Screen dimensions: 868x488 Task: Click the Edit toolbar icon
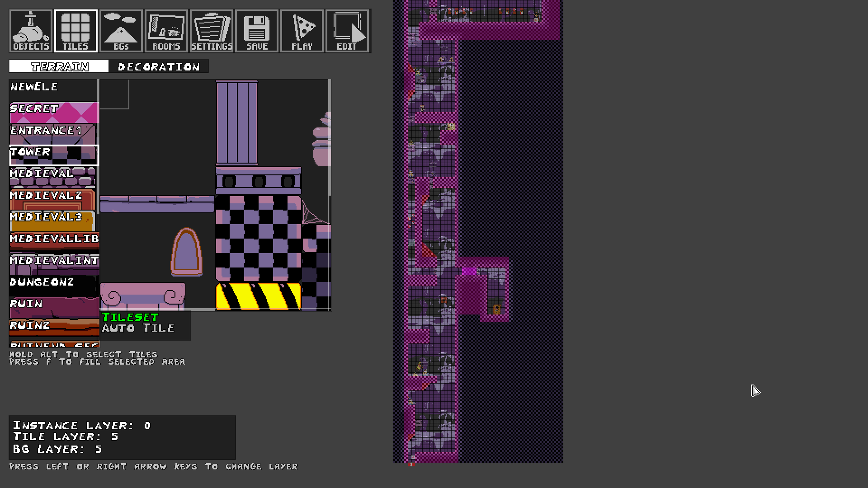pos(347,31)
